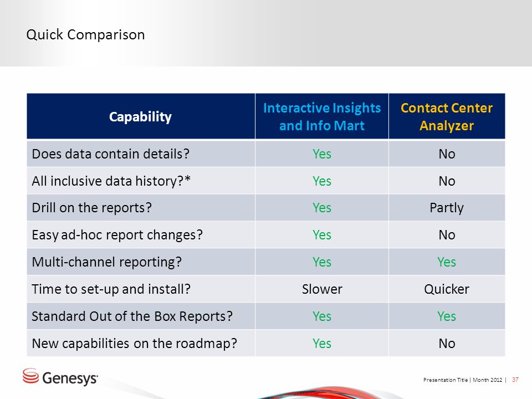
Task: Click 'Multi-channel reporting?' row label
Action: [106, 262]
